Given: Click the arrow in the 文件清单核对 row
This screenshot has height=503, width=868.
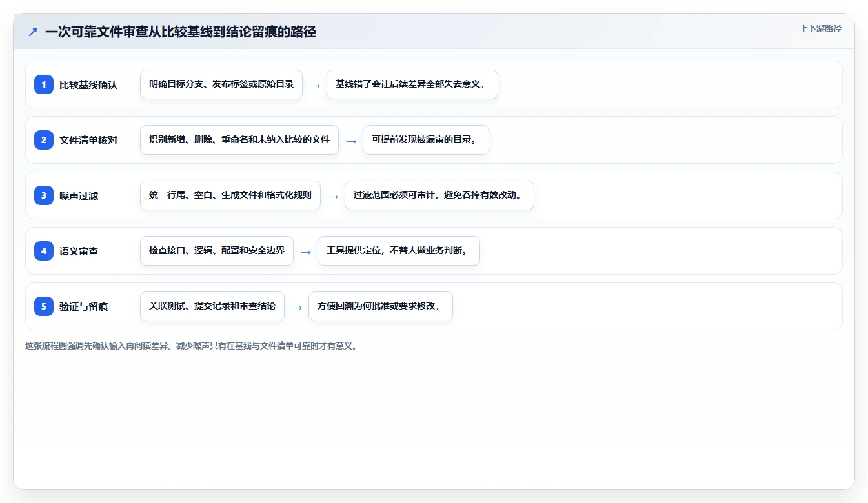Looking at the screenshot, I should [351, 141].
